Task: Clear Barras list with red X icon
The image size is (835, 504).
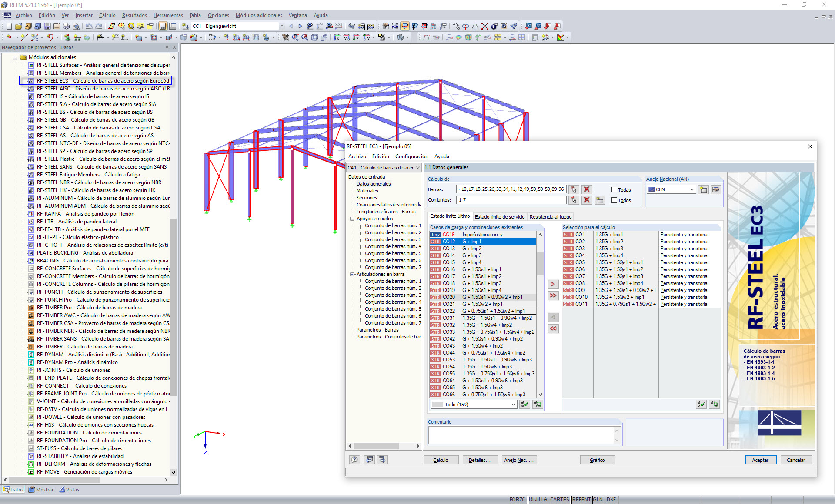Action: pos(587,189)
